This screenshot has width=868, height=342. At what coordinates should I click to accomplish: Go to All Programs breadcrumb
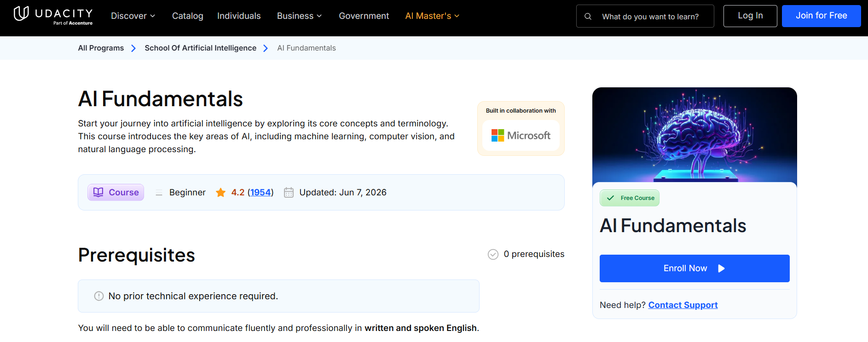click(101, 48)
